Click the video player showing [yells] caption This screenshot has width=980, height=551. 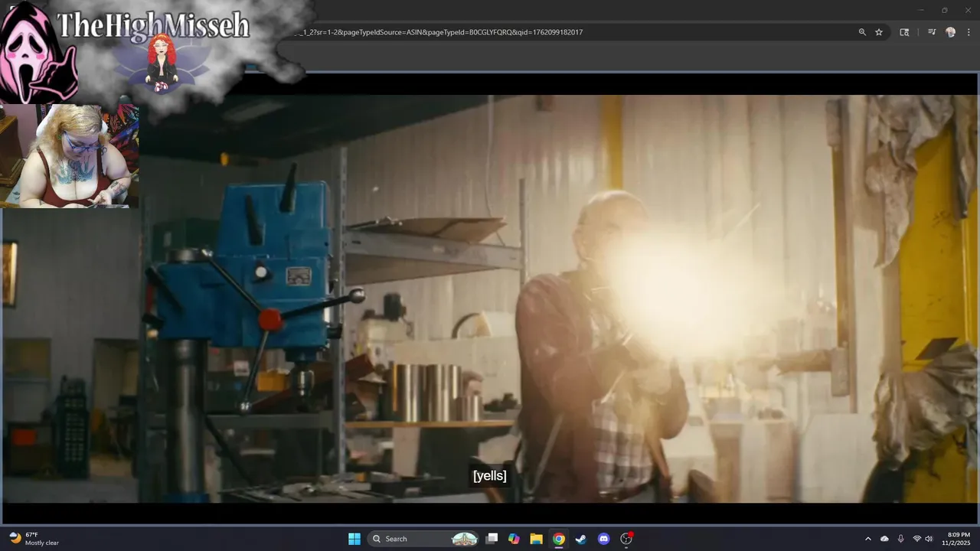[x=490, y=298]
